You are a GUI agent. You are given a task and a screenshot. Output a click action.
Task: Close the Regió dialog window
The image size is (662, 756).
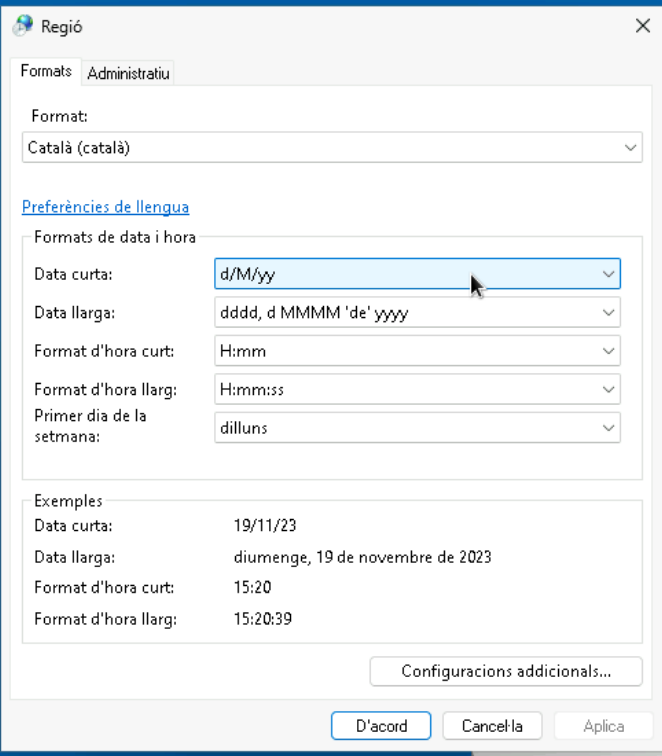[x=642, y=26]
